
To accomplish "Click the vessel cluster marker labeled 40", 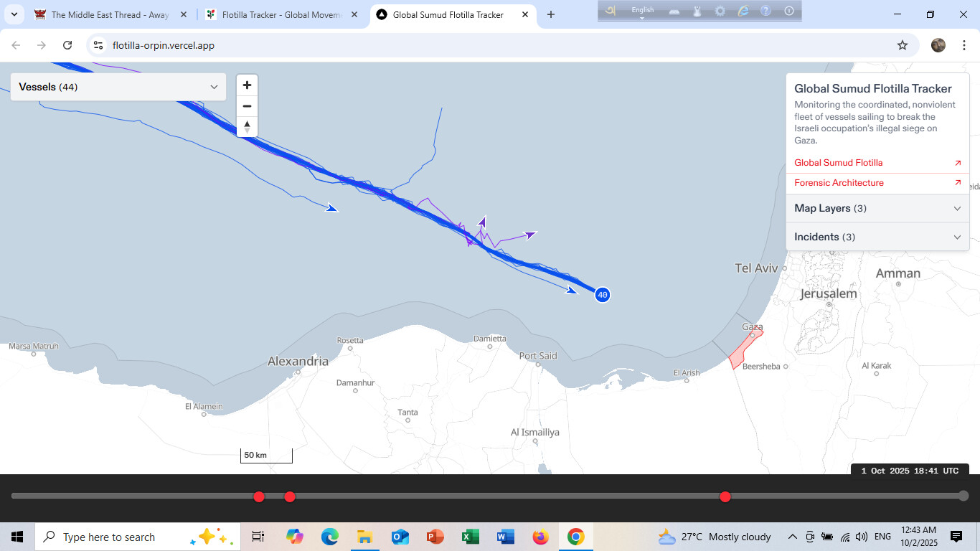I will [x=602, y=295].
